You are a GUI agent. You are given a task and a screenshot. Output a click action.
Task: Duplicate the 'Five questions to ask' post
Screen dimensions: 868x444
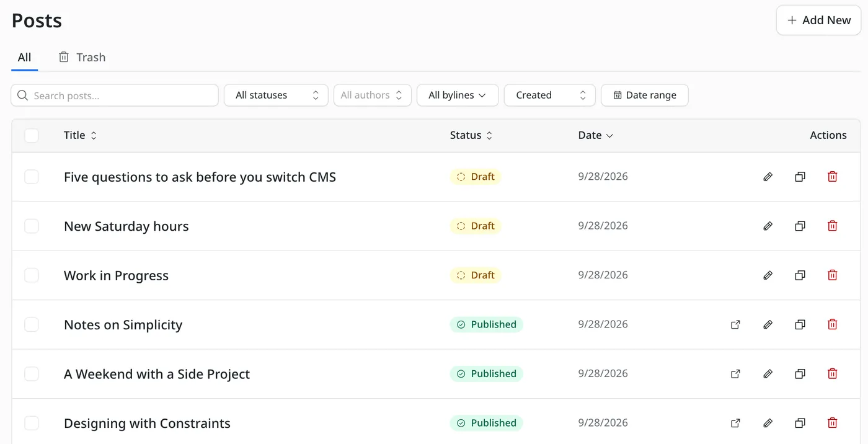point(800,177)
